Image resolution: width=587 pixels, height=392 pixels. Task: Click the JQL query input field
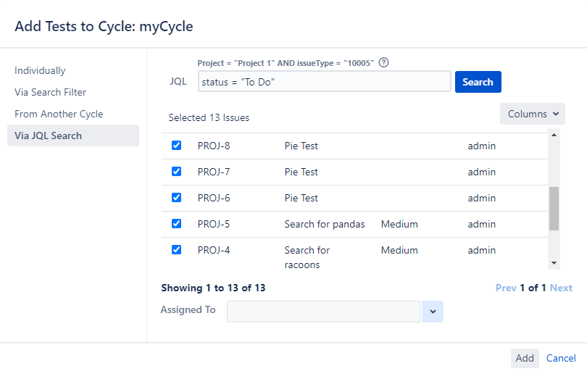[x=324, y=82]
